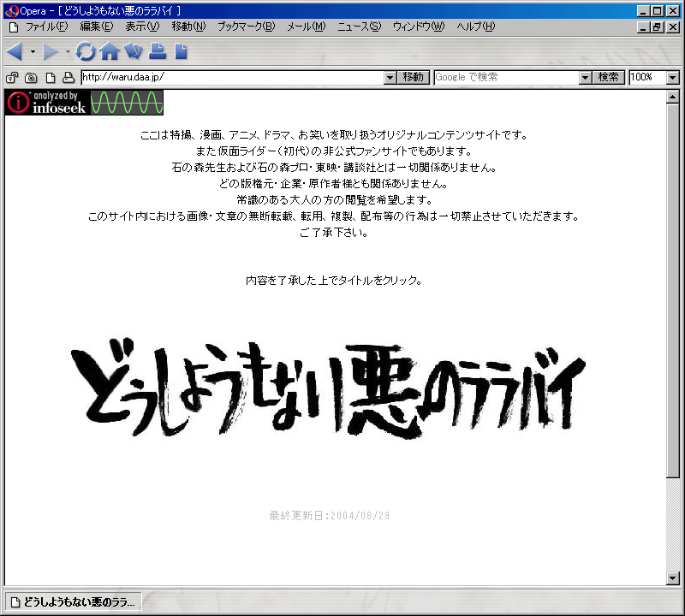Reload the page with the Reload icon
Viewport: 685px width, 616px height.
86,52
